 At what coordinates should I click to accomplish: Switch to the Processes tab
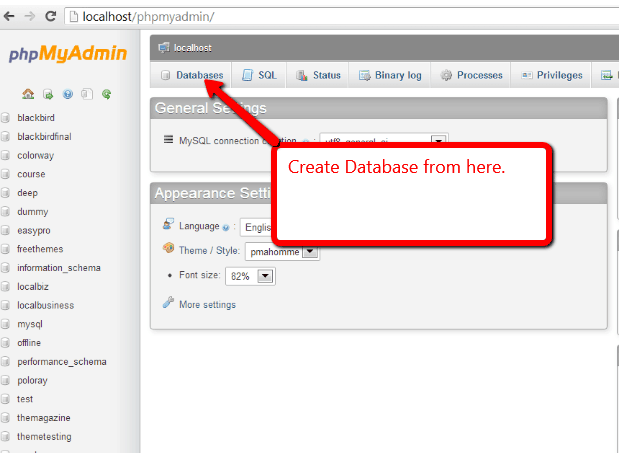(471, 75)
